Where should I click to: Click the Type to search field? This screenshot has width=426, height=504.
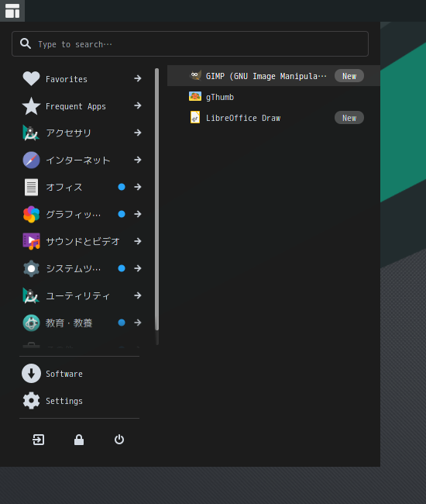[x=190, y=43]
